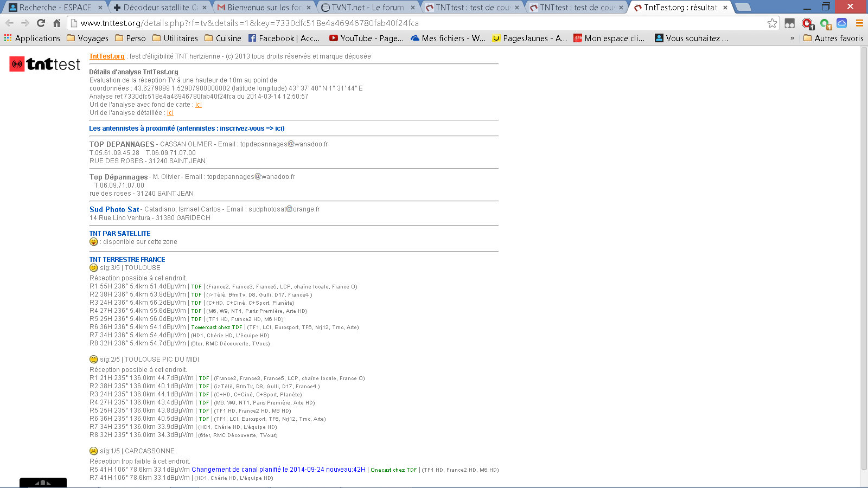Click the smiley beside TOULOUSE PIC DU MIDI
The height and width of the screenshot is (488, 868).
(93, 359)
